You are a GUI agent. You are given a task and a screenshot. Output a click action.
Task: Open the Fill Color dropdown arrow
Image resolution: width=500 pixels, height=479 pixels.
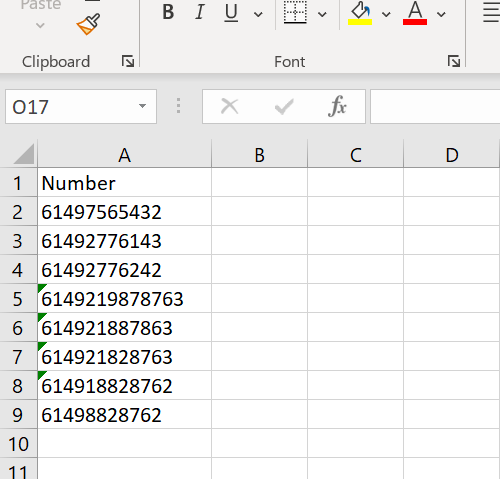pyautogui.click(x=386, y=14)
